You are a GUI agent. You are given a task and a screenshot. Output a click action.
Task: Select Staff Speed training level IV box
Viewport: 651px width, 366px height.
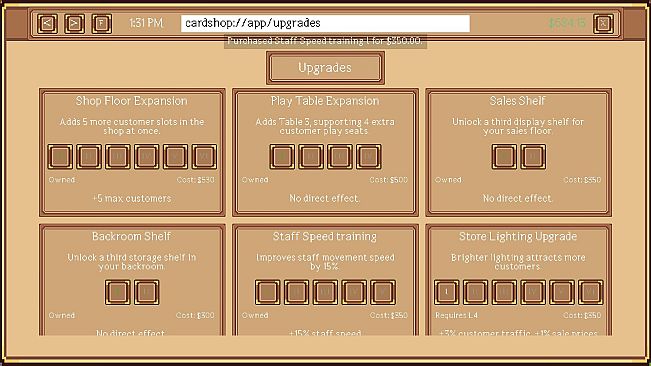tap(354, 292)
